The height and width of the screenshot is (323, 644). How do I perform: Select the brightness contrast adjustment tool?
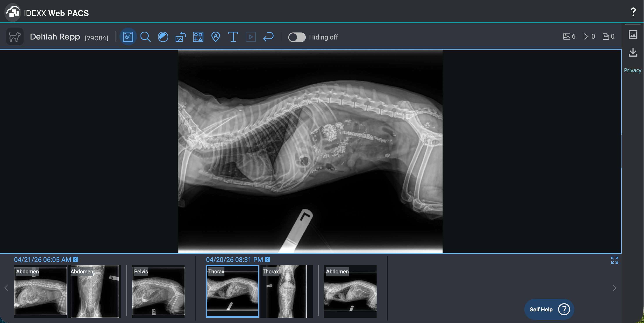click(163, 37)
